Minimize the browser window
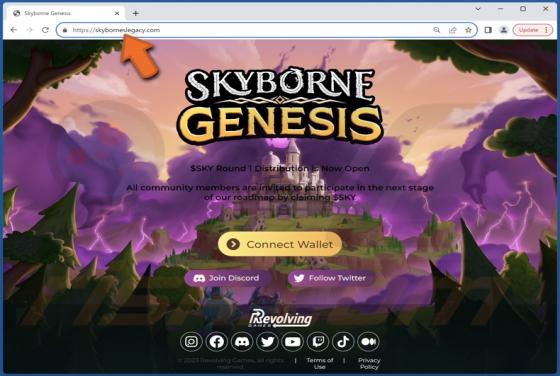 tap(500, 9)
